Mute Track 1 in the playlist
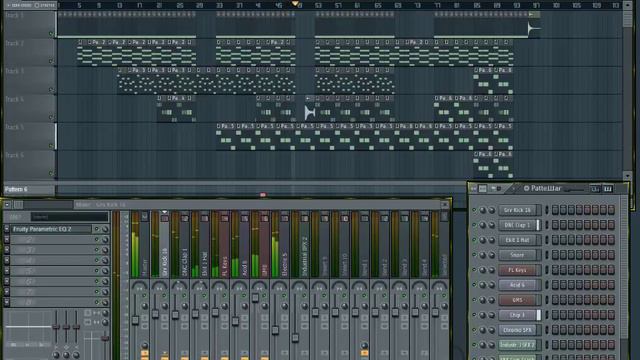Image resolution: width=640 pixels, height=360 pixels. [51, 33]
